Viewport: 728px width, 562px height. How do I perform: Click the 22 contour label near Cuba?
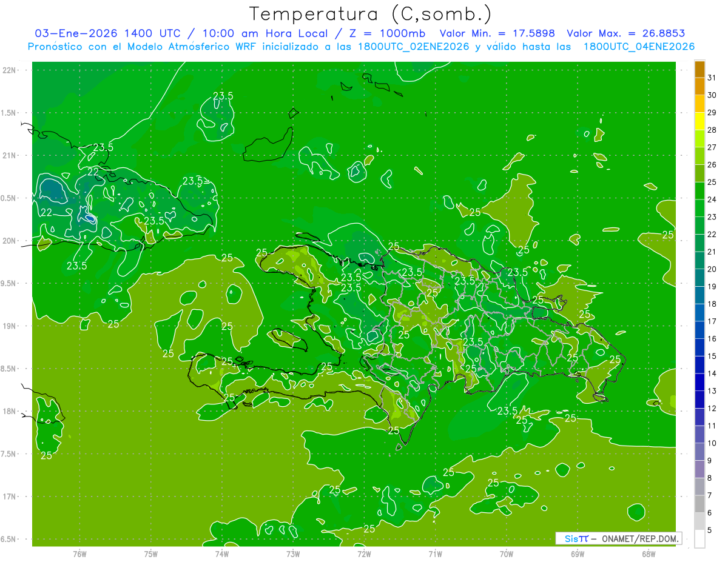pyautogui.click(x=93, y=172)
